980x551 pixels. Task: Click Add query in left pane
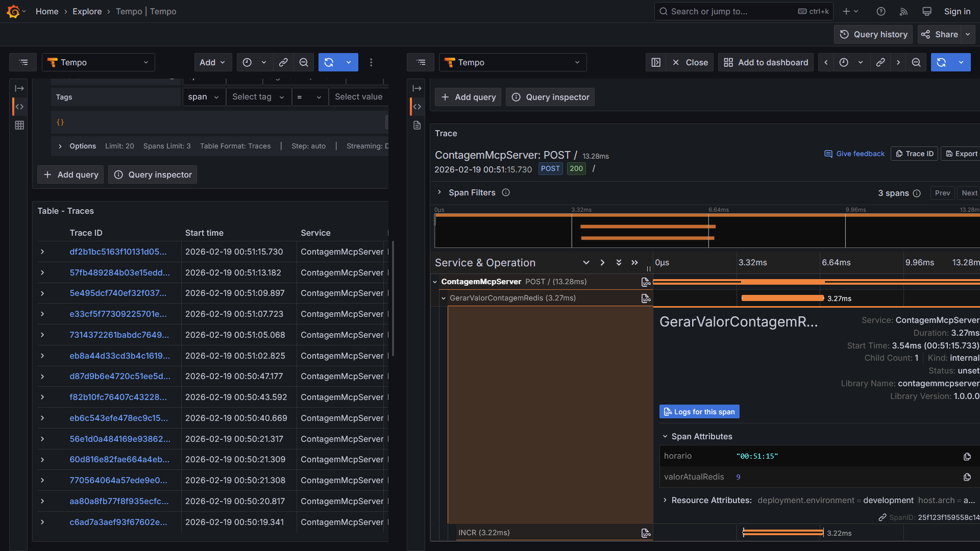pos(70,175)
